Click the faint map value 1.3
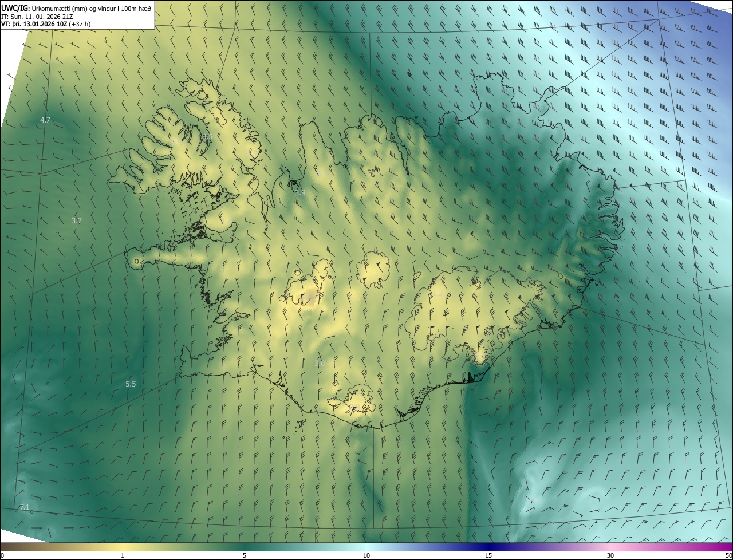The height and width of the screenshot is (560, 733). pyautogui.click(x=438, y=293)
